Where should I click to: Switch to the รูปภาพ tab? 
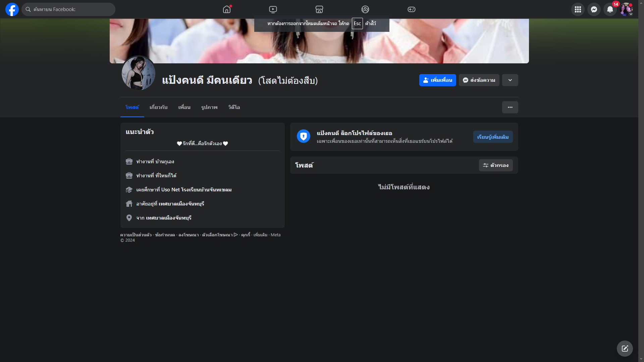tap(209, 107)
